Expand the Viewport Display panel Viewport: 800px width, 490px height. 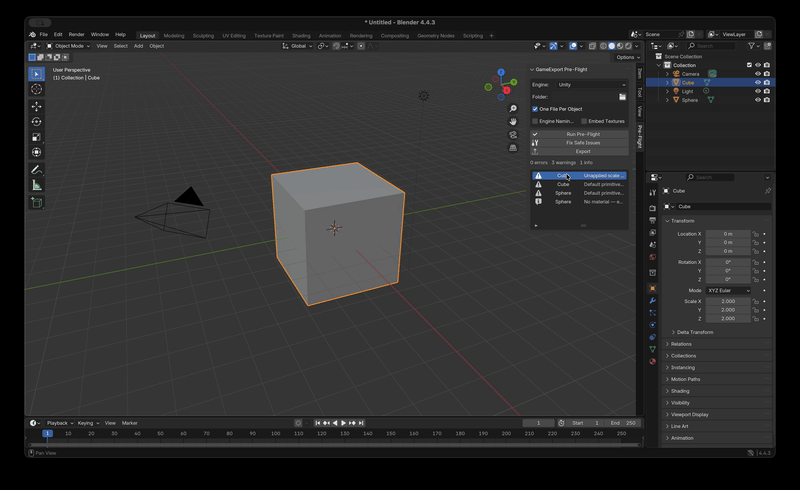[687, 414]
